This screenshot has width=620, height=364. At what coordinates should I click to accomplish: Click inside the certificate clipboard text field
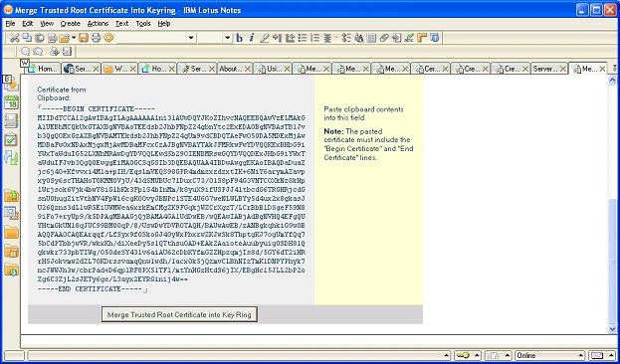171,199
